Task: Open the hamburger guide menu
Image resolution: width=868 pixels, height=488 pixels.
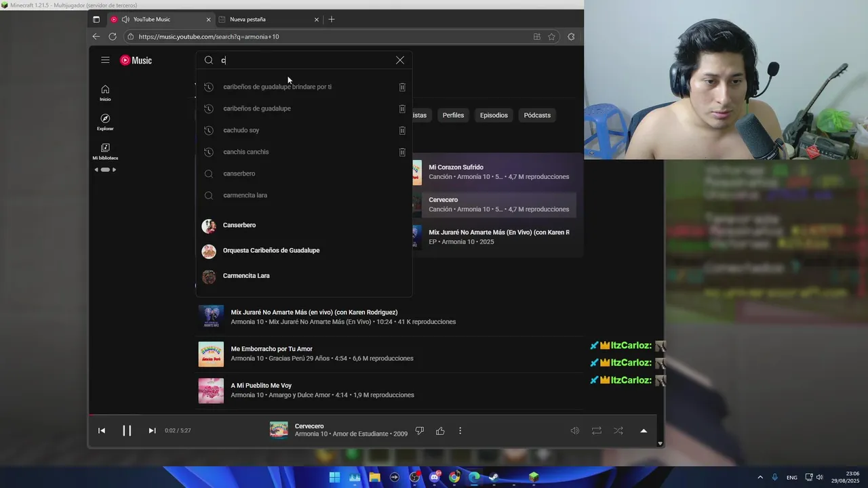Action: coord(105,60)
